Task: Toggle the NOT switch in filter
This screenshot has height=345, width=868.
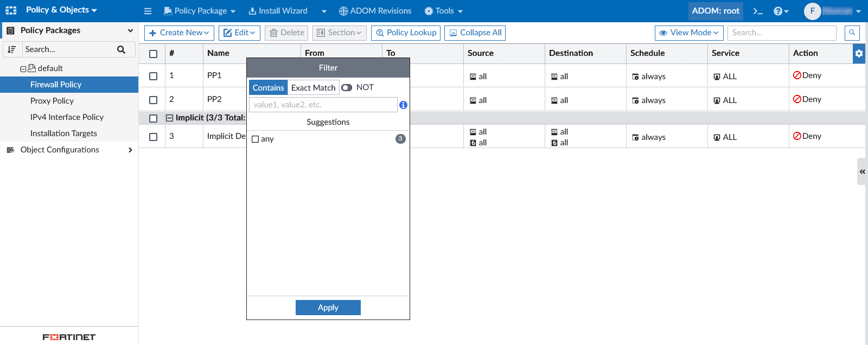Action: pyautogui.click(x=347, y=87)
